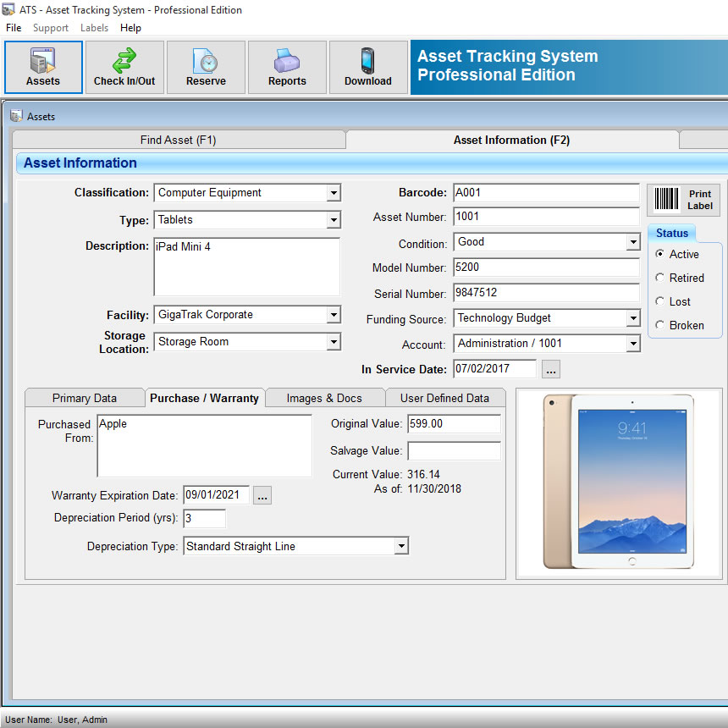Set status to Lost
728x728 pixels.
click(660, 301)
